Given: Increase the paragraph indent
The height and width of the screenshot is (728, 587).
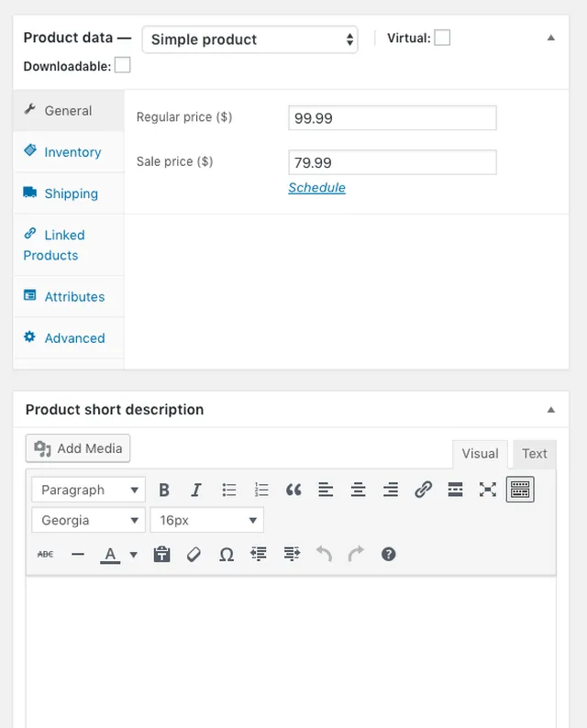Looking at the screenshot, I should (x=292, y=554).
